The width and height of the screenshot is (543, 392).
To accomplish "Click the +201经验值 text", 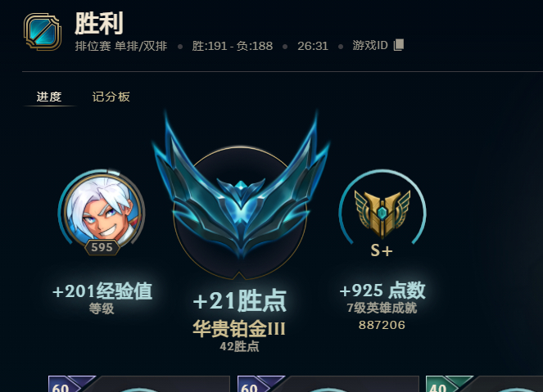I will [x=102, y=291].
